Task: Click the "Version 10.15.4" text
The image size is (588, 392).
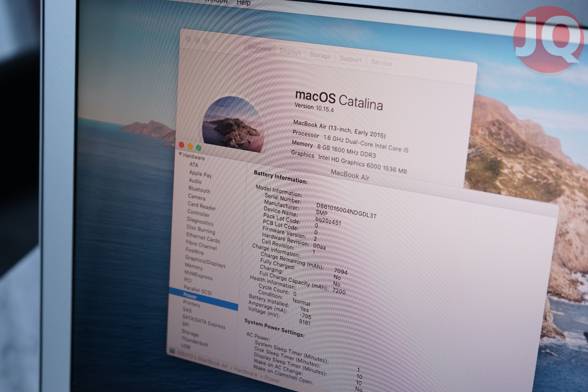Action: (x=314, y=107)
